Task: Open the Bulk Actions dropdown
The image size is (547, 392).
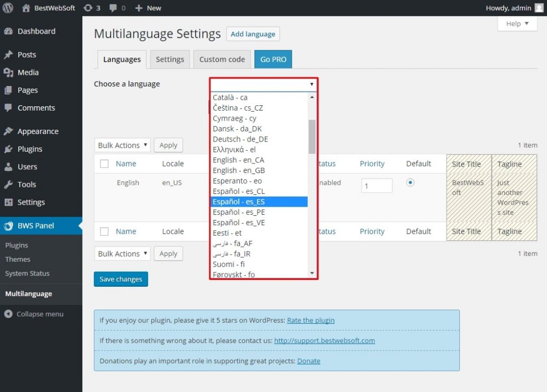Action: 122,145
